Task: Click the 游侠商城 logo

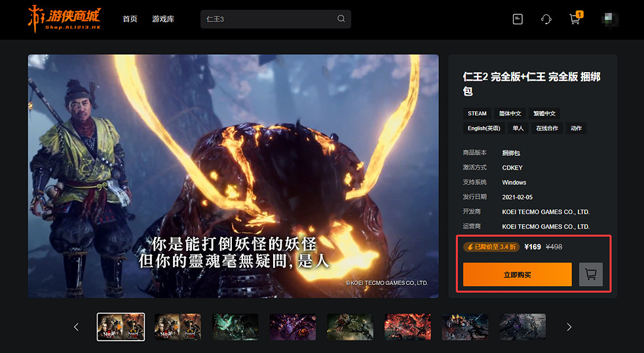Action: click(x=64, y=19)
